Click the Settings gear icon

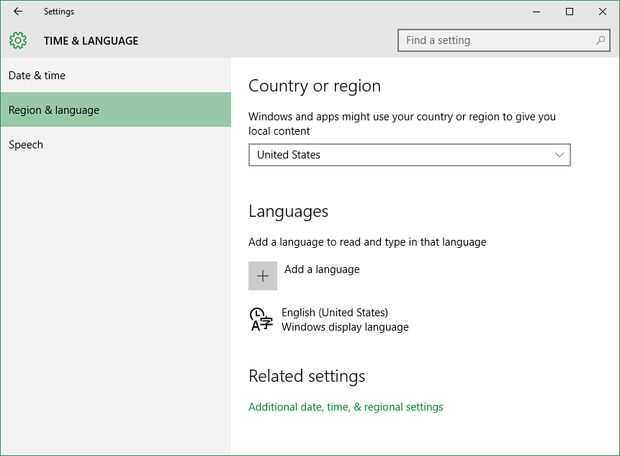(x=18, y=40)
